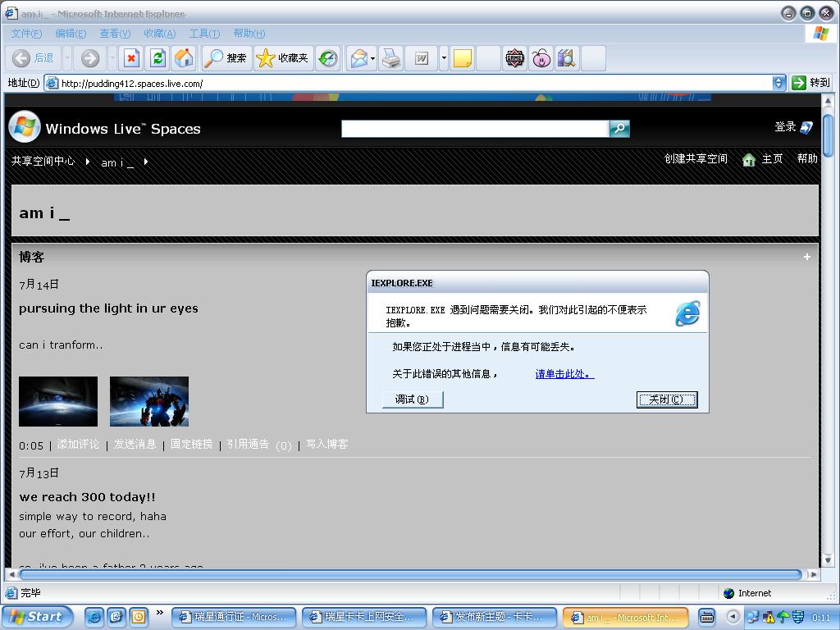Open the 编辑(E) menu
The height and width of the screenshot is (630, 840).
point(71,34)
